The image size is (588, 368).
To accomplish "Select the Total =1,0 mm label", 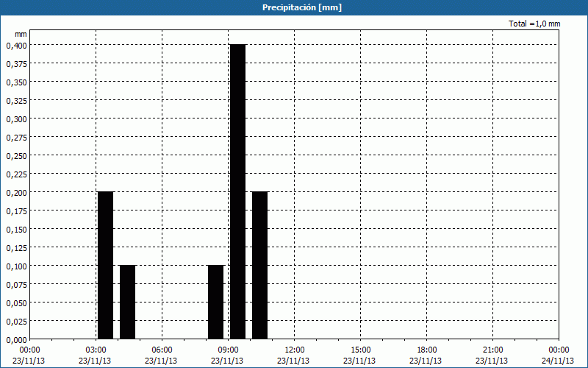I will (534, 24).
